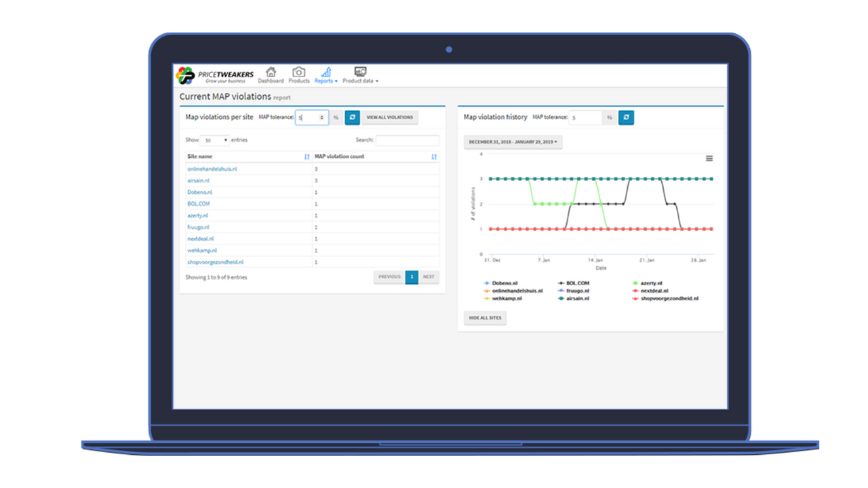The image size is (868, 488).
Task: Open the date range dropdown
Action: click(513, 142)
